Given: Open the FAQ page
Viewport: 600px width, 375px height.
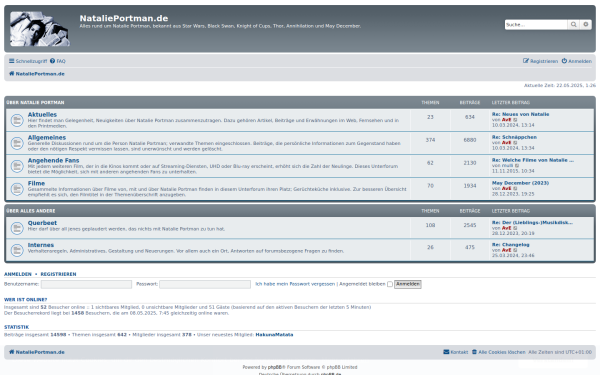Looking at the screenshot, I should pos(58,61).
